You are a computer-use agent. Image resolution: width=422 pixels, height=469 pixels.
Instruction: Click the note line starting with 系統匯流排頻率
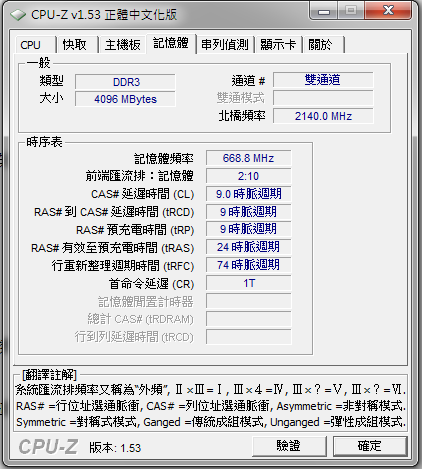(x=211, y=389)
